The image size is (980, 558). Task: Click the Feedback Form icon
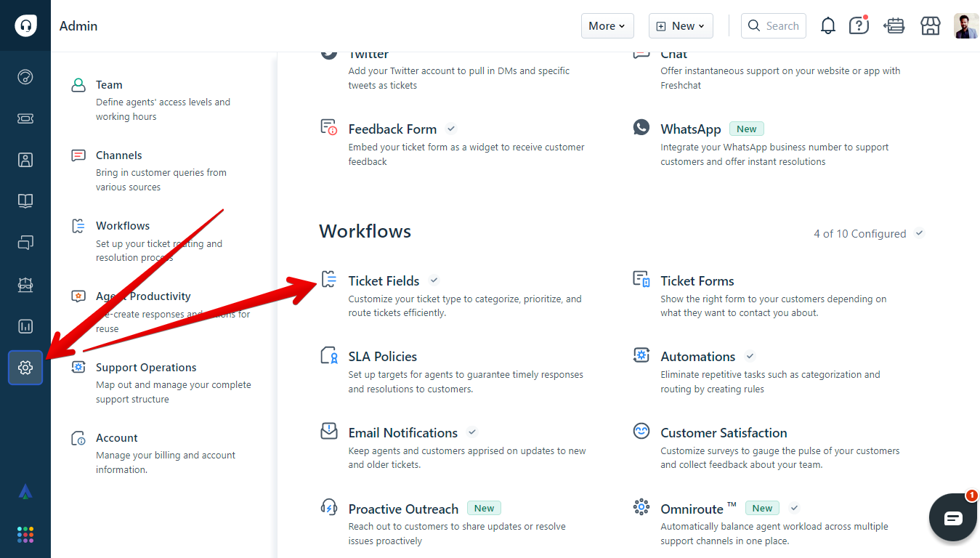point(329,128)
